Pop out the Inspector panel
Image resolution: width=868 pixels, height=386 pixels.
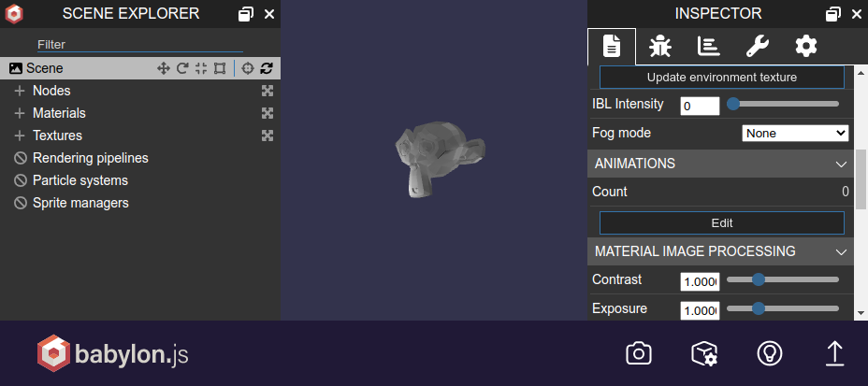[x=833, y=14]
